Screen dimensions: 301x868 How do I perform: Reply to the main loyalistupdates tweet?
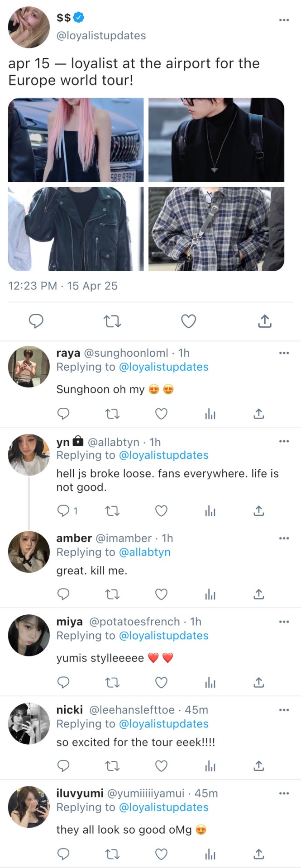[x=36, y=321]
